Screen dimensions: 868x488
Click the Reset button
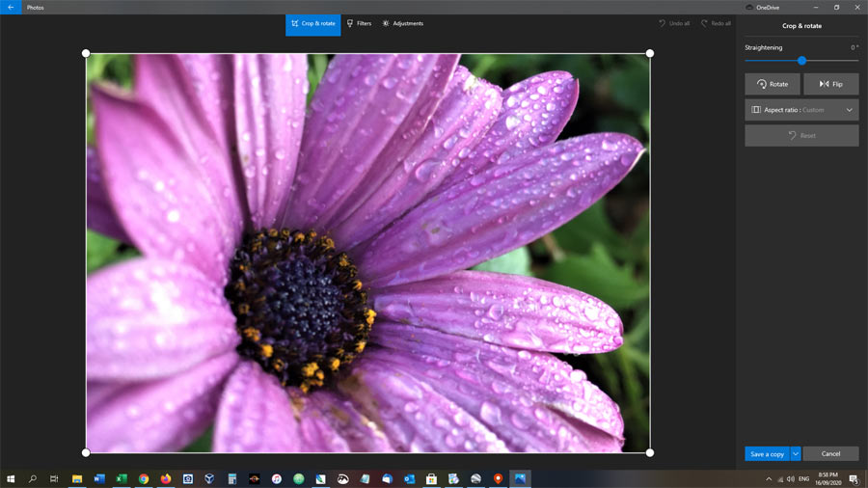pos(801,136)
